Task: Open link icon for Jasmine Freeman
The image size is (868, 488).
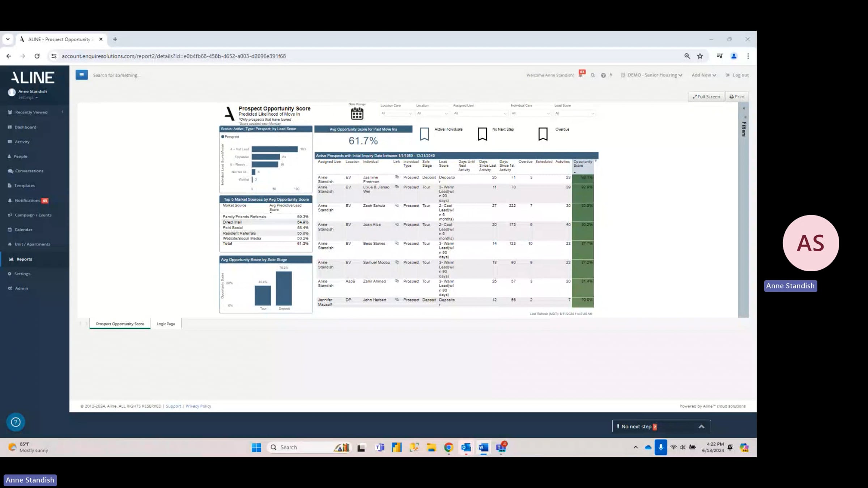Action: [397, 177]
